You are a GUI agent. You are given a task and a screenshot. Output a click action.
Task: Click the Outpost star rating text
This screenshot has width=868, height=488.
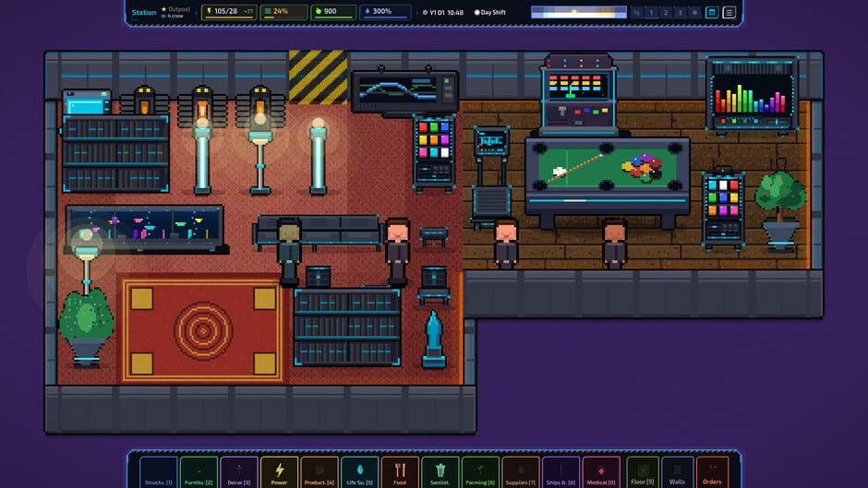(x=176, y=9)
